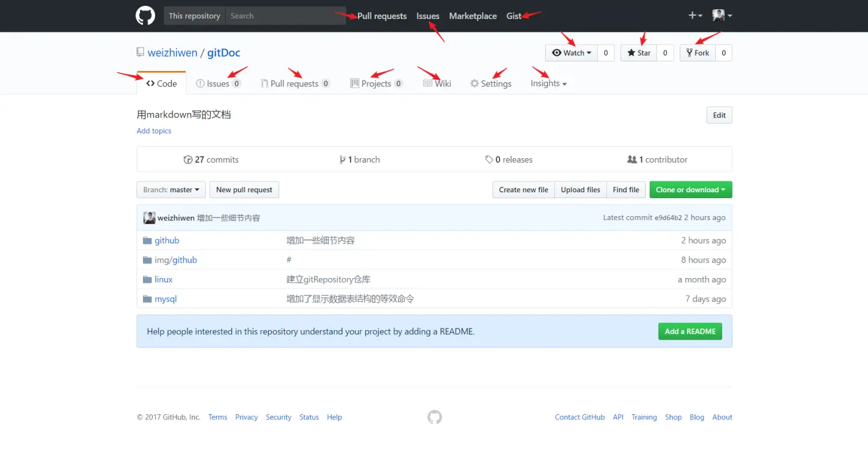Viewport: 868px width, 464px height.
Task: Open the Projects tab
Action: [x=376, y=83]
